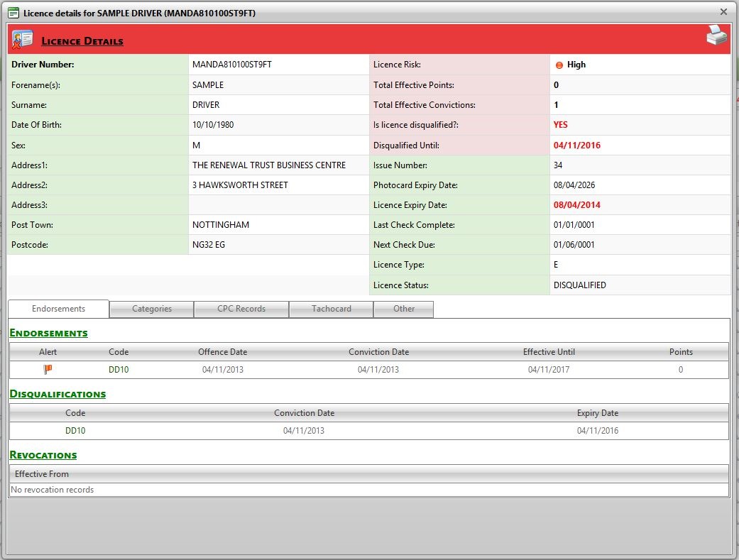Click the DD10 endorsement code link
The width and height of the screenshot is (739, 560).
point(119,370)
